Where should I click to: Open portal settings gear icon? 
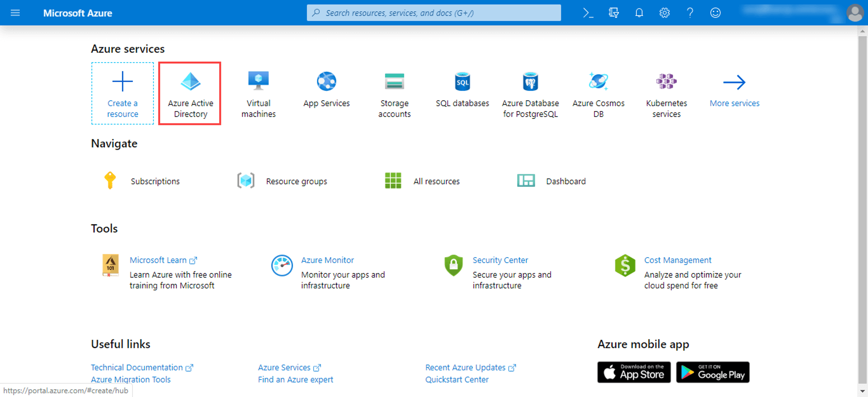pyautogui.click(x=664, y=13)
